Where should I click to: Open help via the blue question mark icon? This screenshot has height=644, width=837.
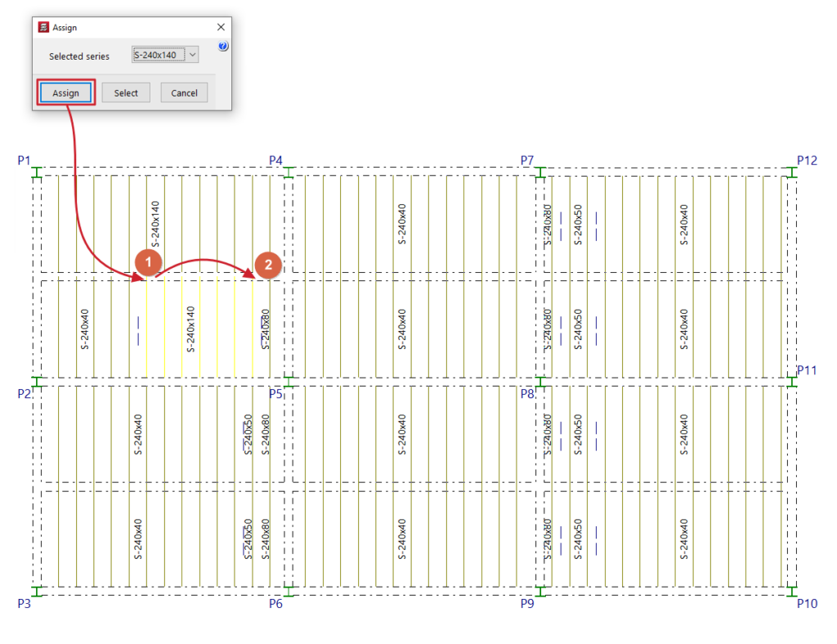click(223, 46)
